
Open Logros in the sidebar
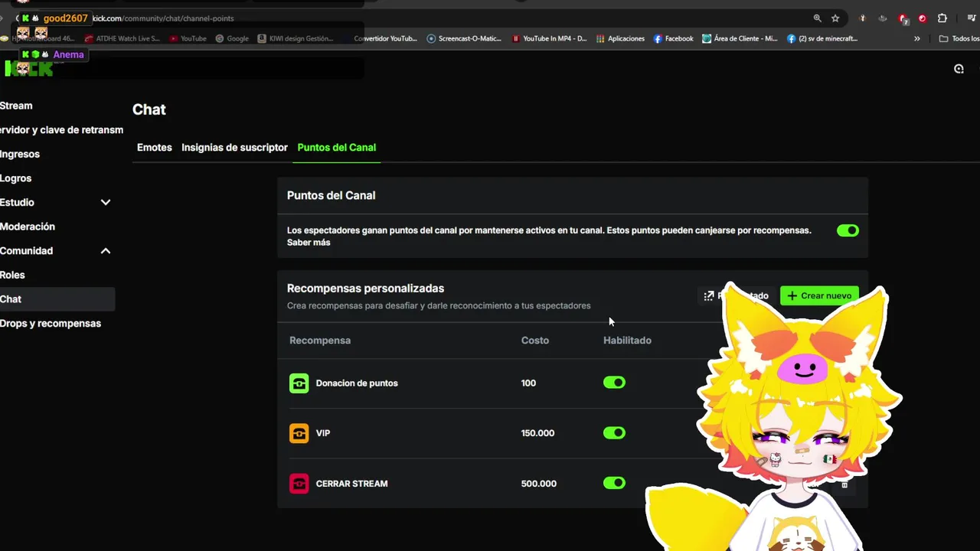(15, 178)
